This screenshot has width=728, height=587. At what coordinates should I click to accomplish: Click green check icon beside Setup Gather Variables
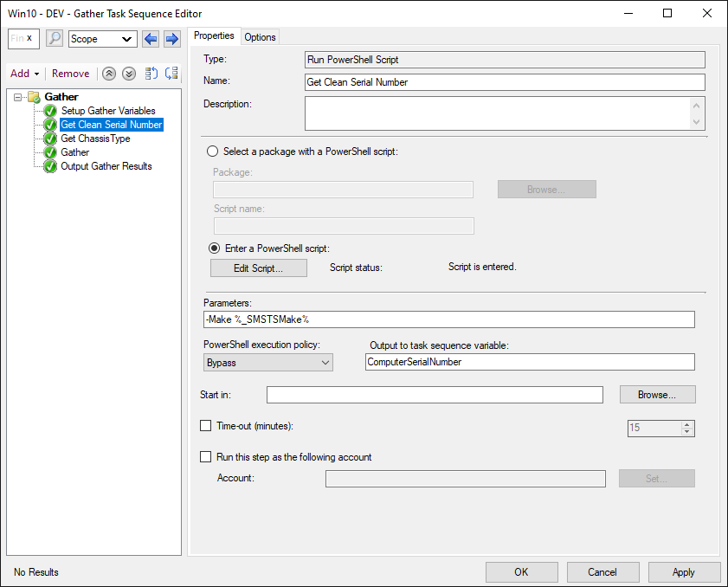point(50,111)
